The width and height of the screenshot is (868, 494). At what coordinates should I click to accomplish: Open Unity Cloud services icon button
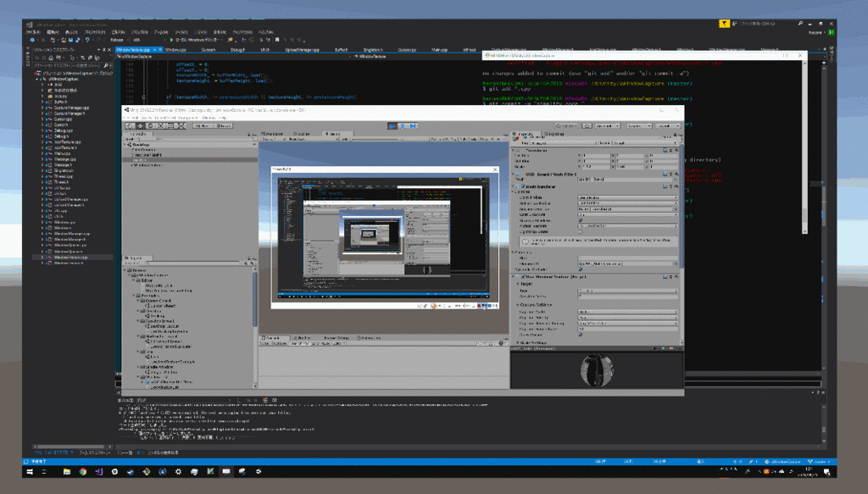coord(587,126)
